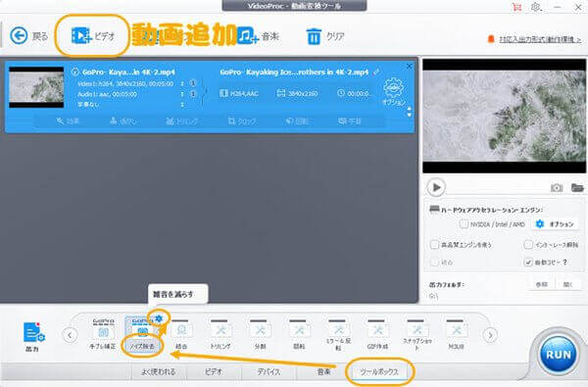Switch to the よく使われる tab

(x=158, y=371)
